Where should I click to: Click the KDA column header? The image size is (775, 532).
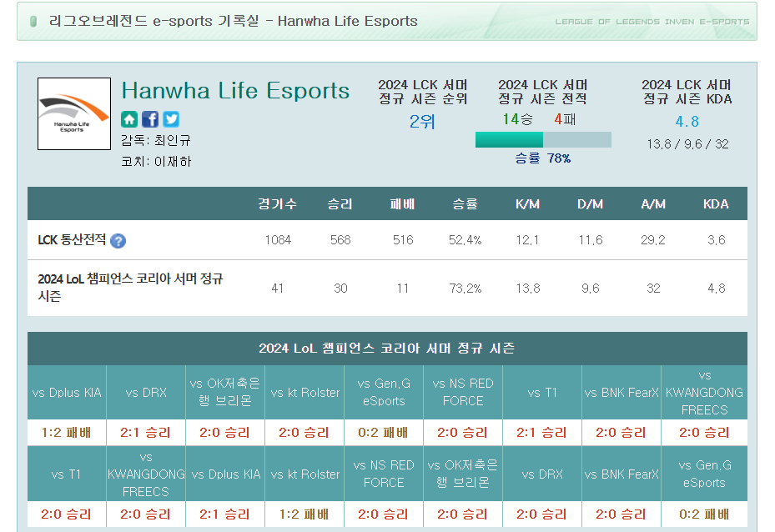pos(716,204)
